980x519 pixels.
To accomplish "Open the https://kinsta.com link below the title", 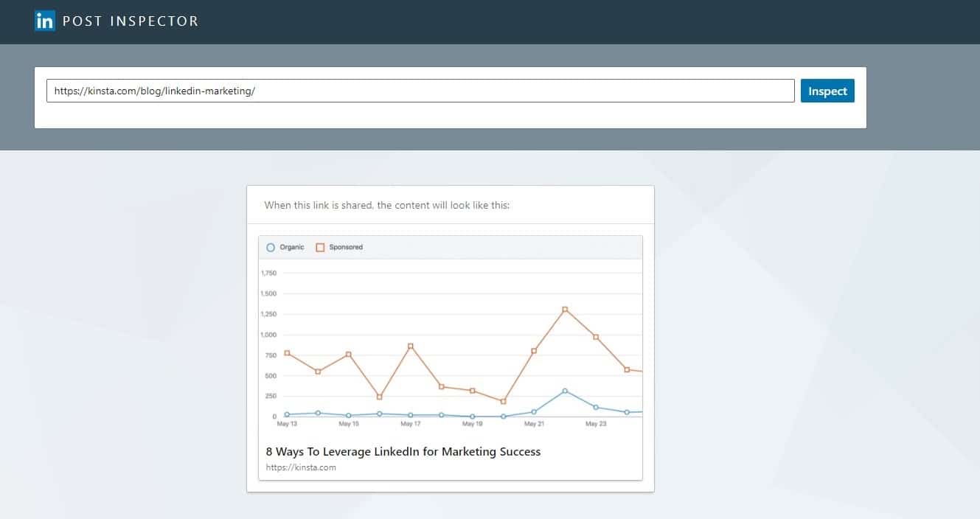I will pyautogui.click(x=301, y=467).
